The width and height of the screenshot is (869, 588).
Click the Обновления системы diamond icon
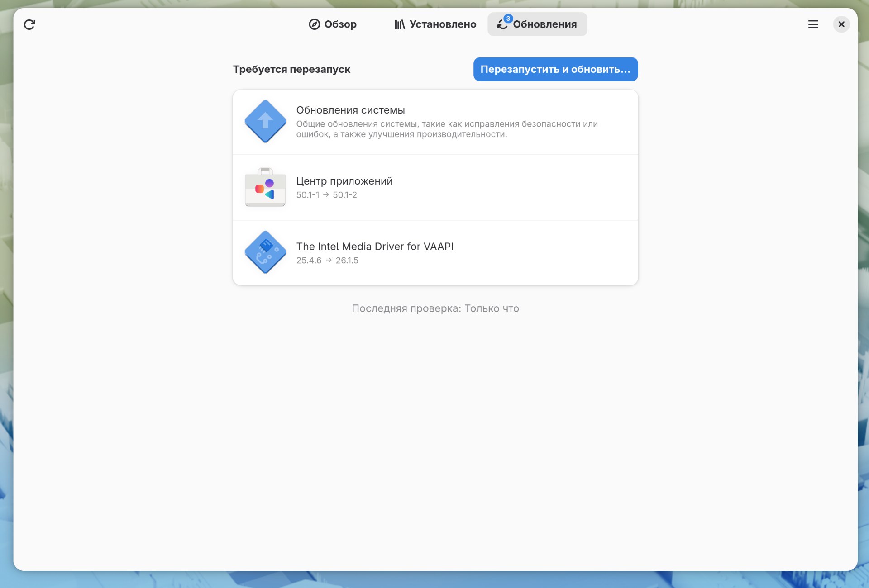pyautogui.click(x=265, y=121)
